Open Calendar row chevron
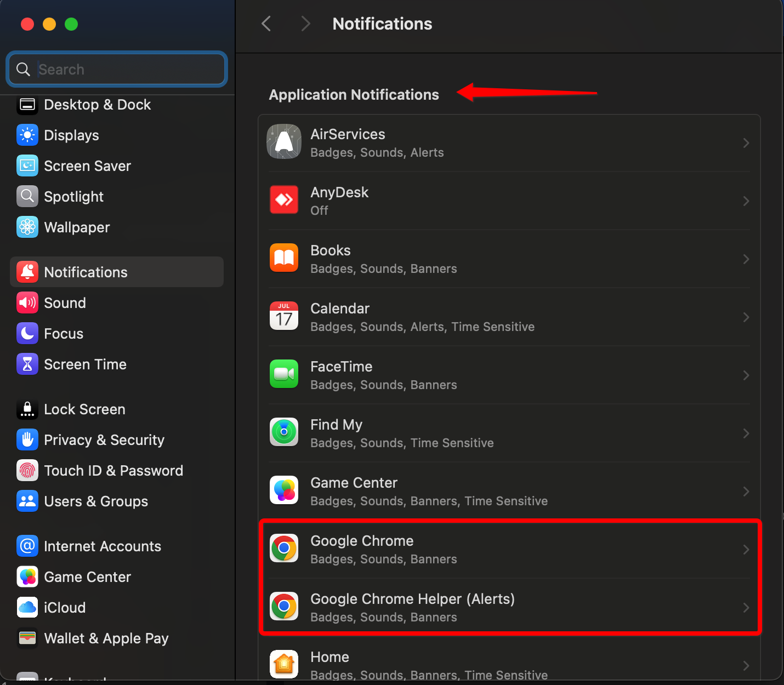This screenshot has width=784, height=685. click(746, 317)
